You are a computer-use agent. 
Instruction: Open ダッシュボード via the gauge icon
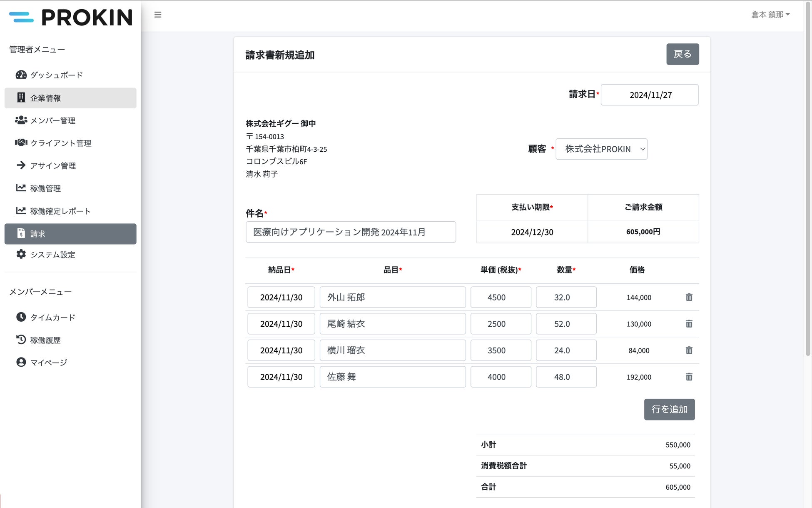point(21,75)
